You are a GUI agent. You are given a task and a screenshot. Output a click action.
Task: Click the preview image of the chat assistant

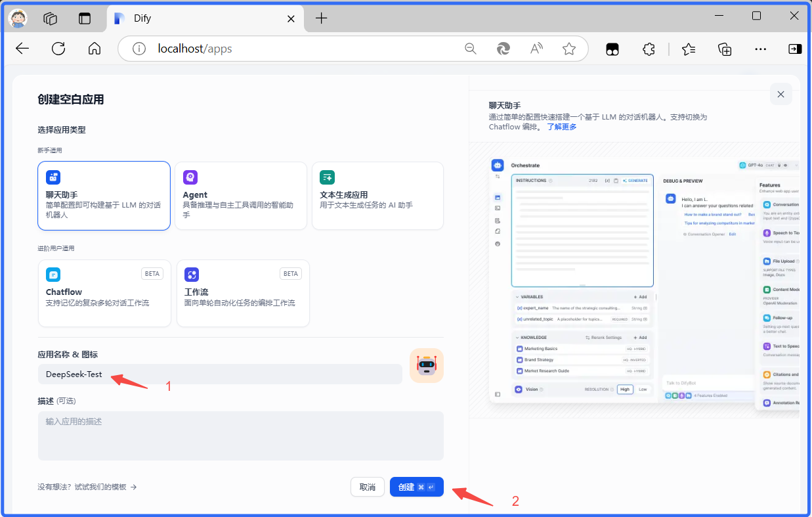(645, 280)
